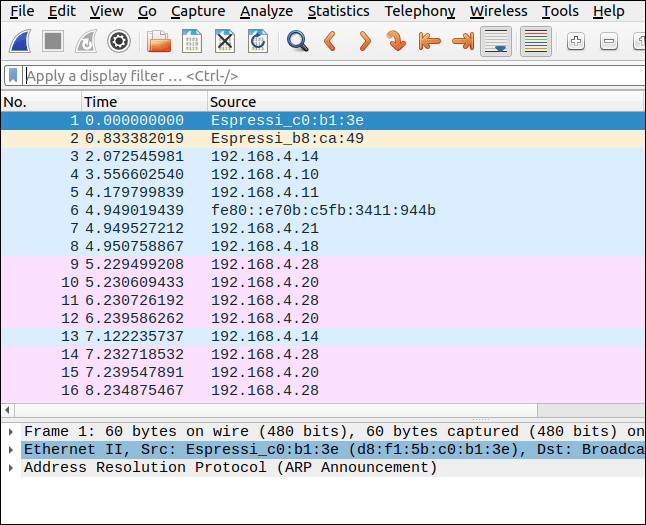Select packet 13 at time 7.122235737
646x525 pixels.
[323, 336]
